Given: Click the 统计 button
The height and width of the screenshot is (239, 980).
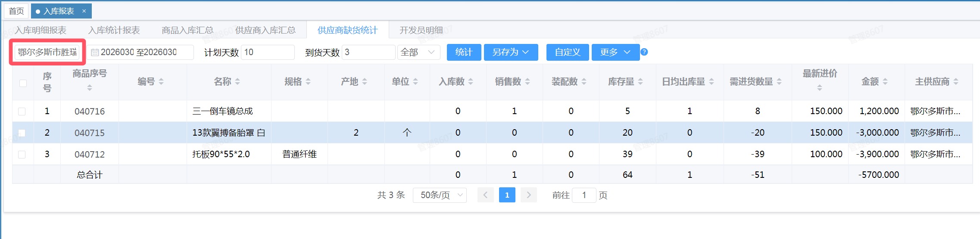Looking at the screenshot, I should coord(464,52).
